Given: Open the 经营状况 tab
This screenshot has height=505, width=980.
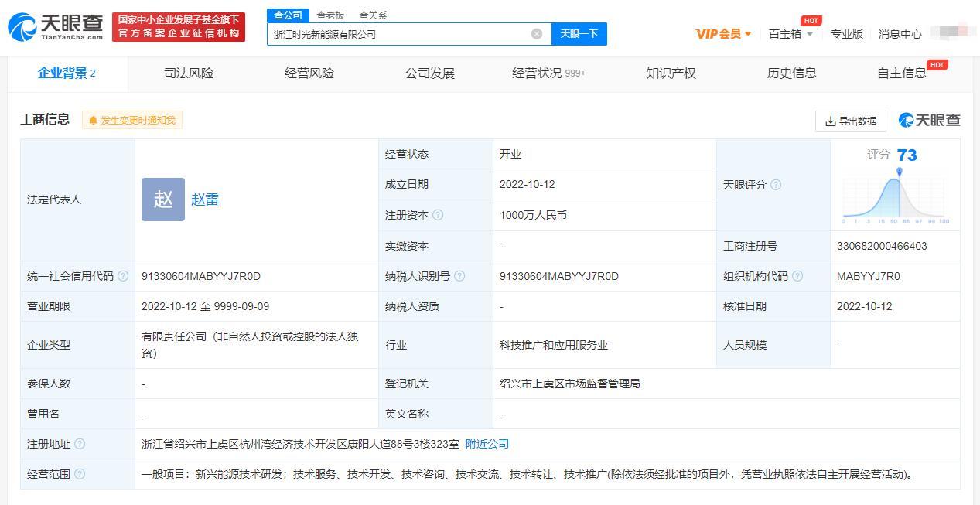Looking at the screenshot, I should pyautogui.click(x=549, y=73).
